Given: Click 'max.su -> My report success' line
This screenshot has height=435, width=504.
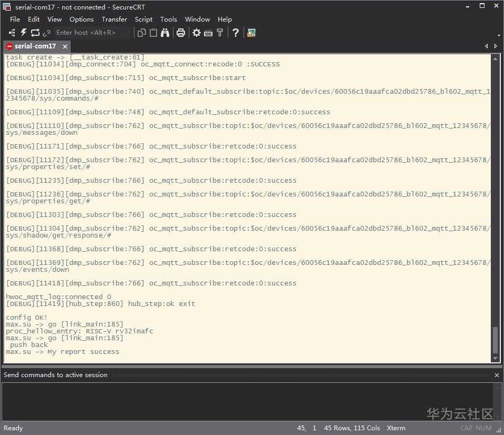Looking at the screenshot, I should (62, 352).
